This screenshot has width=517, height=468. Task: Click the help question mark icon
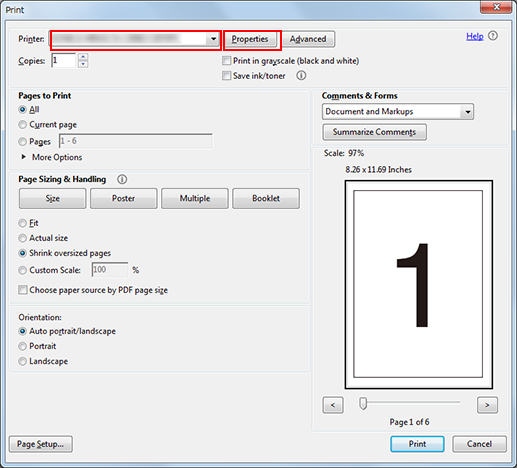(493, 36)
